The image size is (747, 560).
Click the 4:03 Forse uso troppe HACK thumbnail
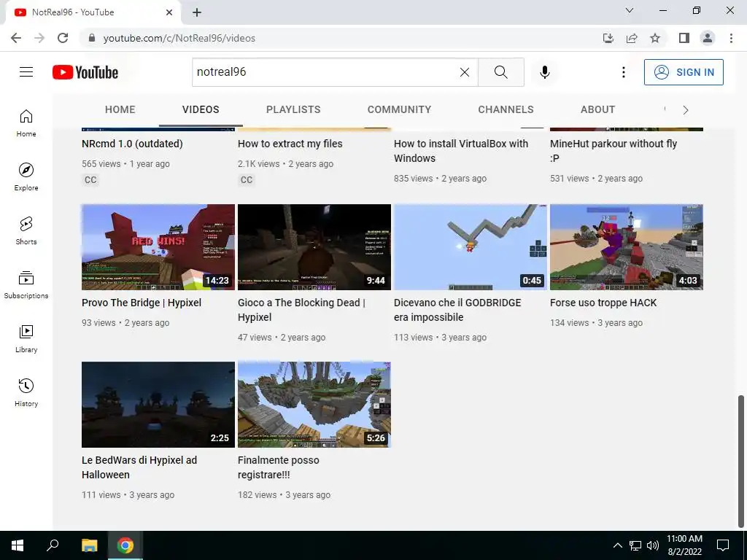point(627,247)
